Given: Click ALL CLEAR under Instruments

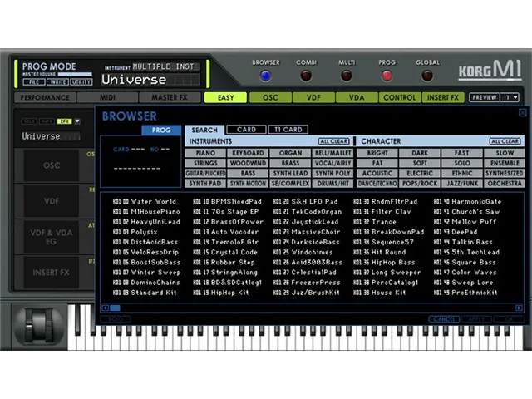Looking at the screenshot, I should [x=334, y=141].
